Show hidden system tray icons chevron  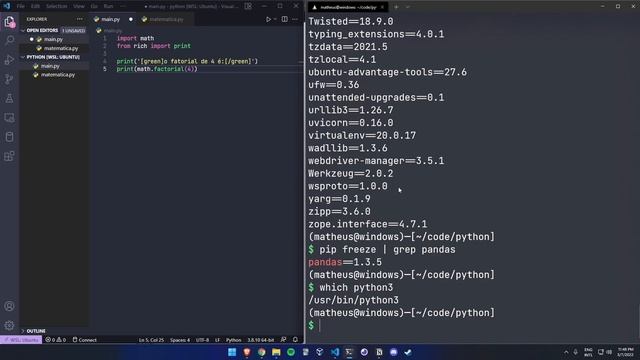tap(566, 352)
